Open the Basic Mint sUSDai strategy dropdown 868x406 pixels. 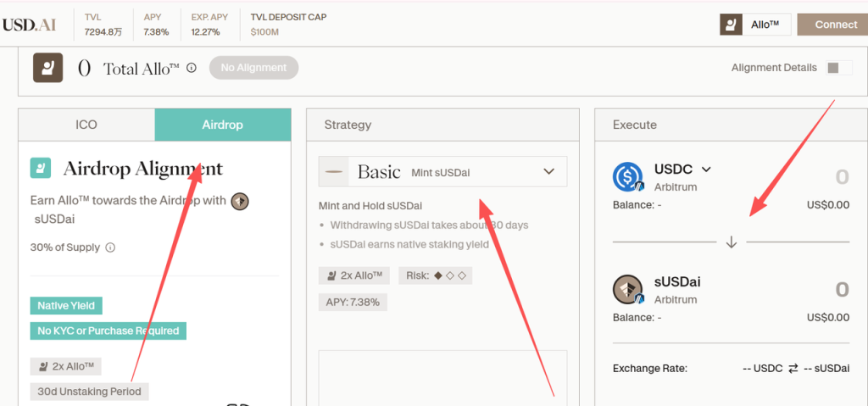click(x=442, y=172)
